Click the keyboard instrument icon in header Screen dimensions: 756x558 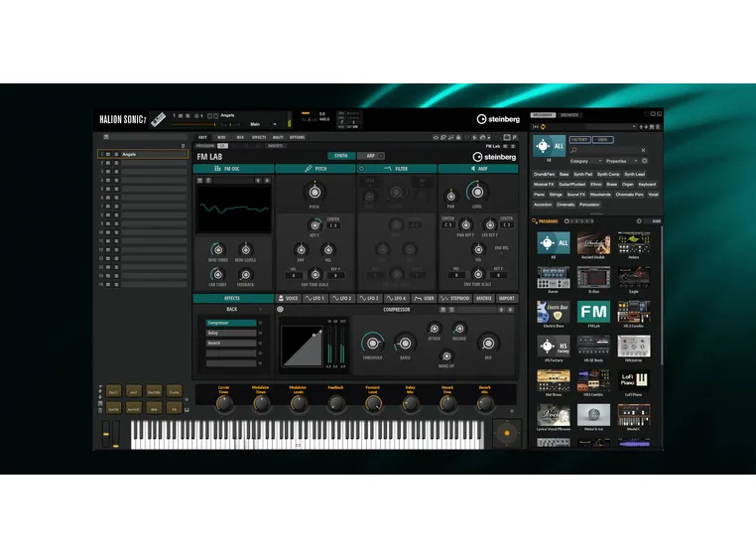click(158, 119)
